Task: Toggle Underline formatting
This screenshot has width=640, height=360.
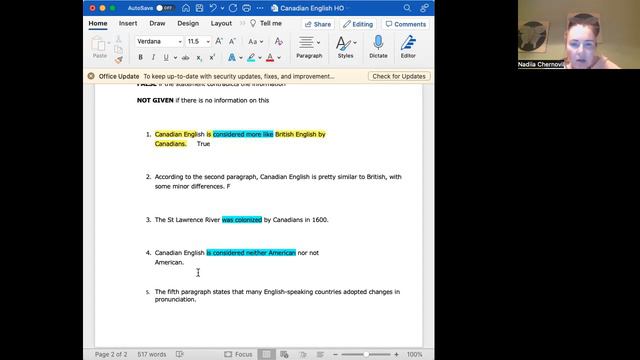Action: coord(166,58)
